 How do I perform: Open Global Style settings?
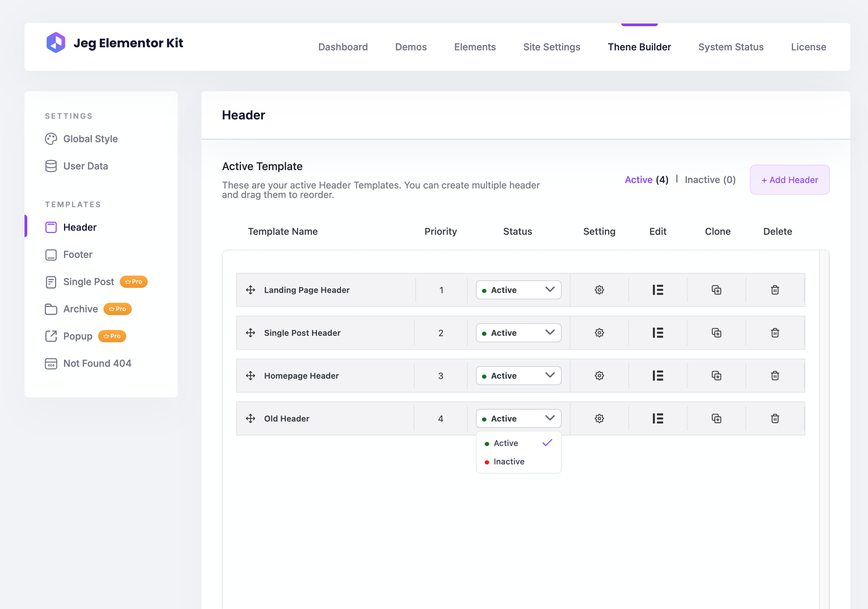click(90, 139)
